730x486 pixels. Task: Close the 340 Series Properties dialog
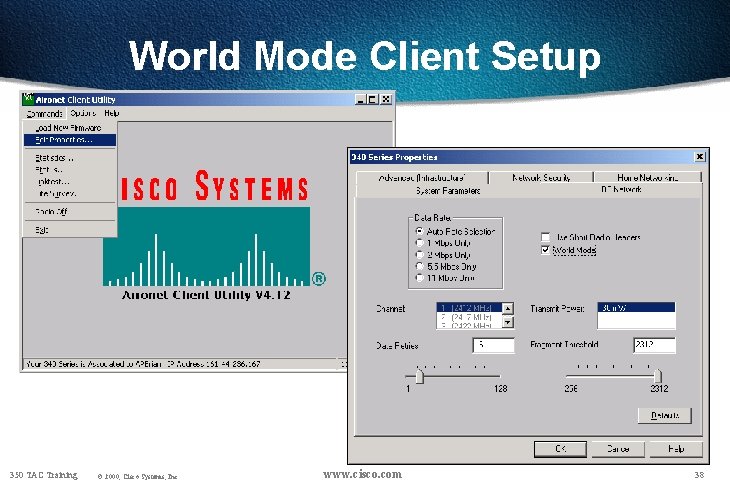point(700,157)
